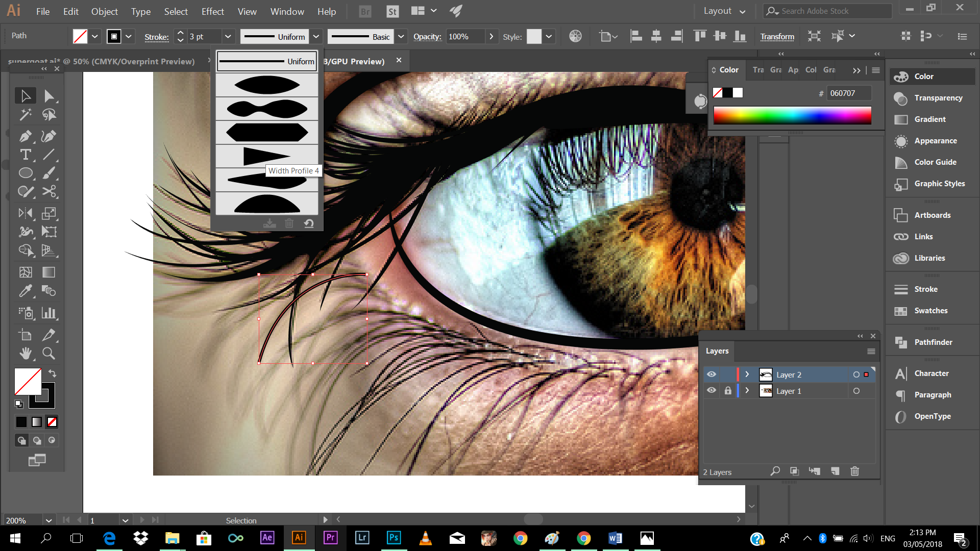Enable Draw Behind mode
Image resolution: width=980 pixels, height=551 pixels.
[x=37, y=440]
